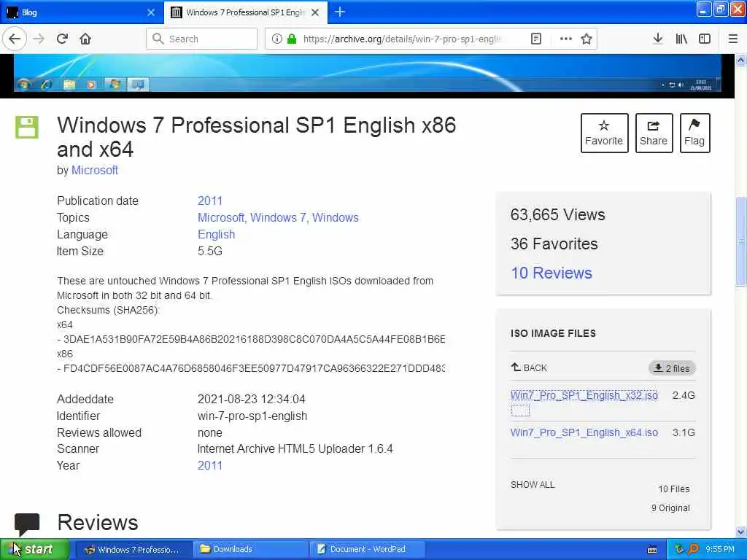Click the Search input box

(201, 39)
